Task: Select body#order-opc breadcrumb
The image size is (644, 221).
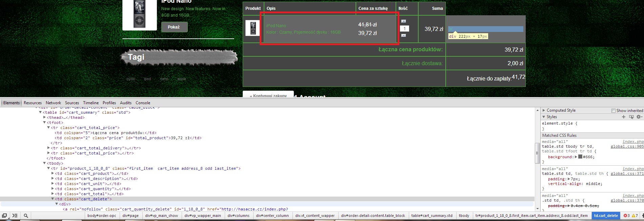Action: [102, 216]
